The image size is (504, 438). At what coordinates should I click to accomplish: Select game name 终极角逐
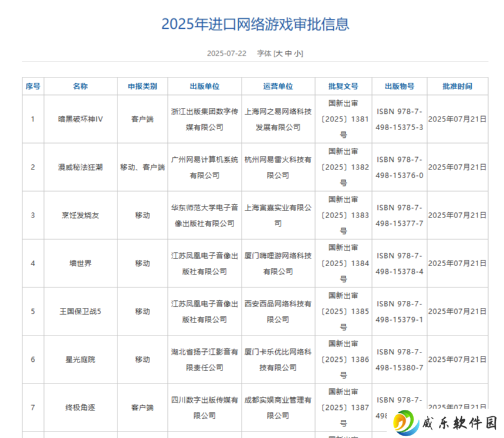(x=80, y=408)
